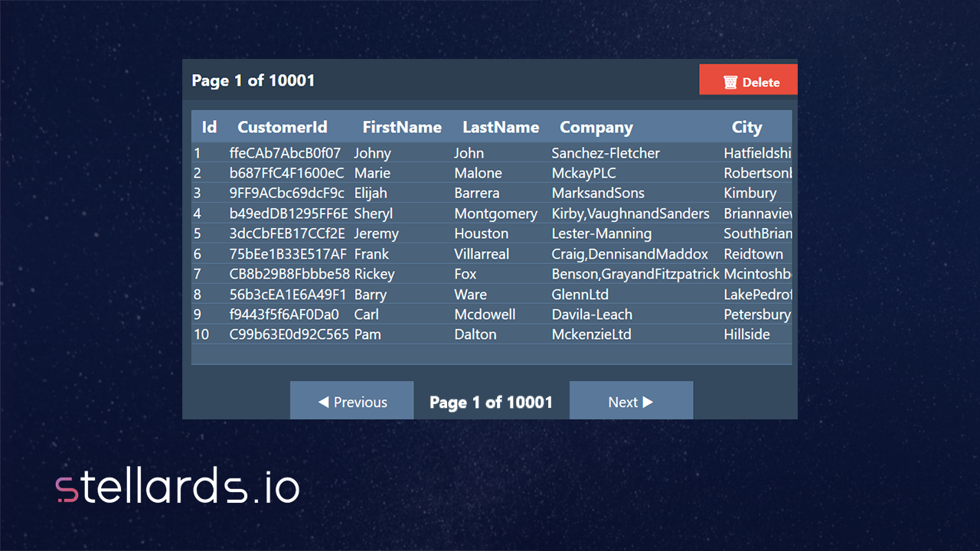Click the FirstName column header
This screenshot has height=551, width=980.
[402, 127]
